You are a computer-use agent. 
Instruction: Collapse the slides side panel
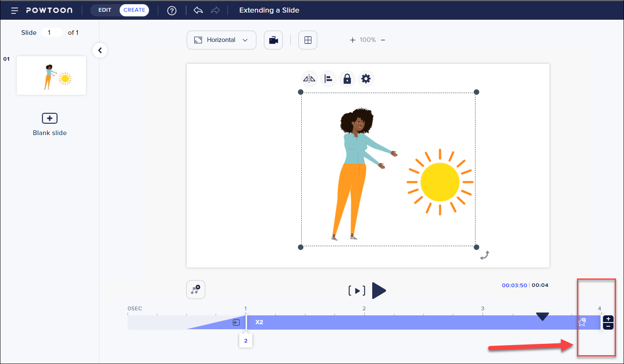pos(100,50)
